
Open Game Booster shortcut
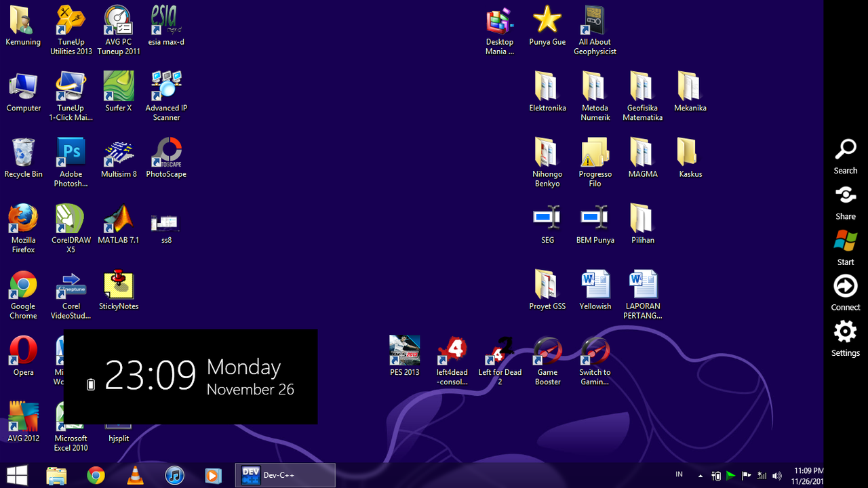pos(547,361)
